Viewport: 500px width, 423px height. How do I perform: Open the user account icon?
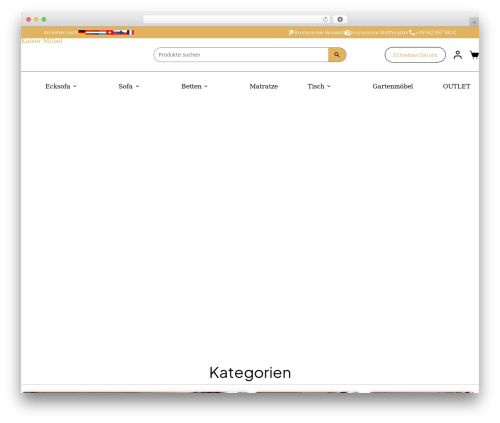458,55
